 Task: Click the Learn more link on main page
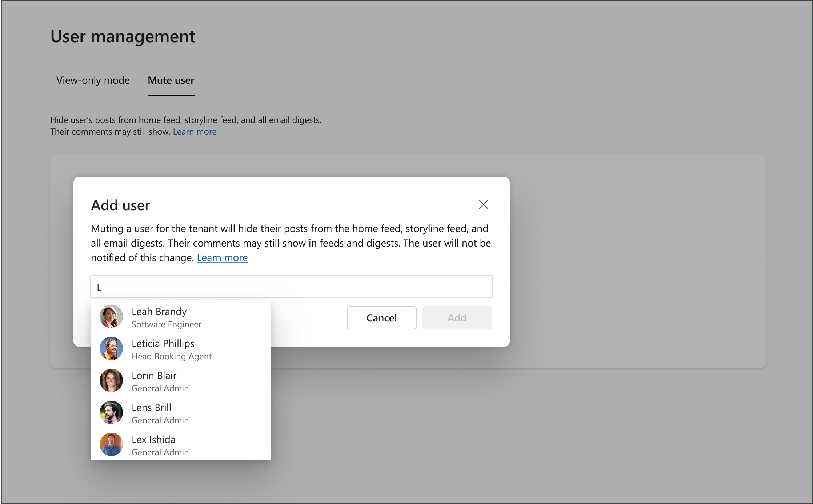pyautogui.click(x=195, y=131)
